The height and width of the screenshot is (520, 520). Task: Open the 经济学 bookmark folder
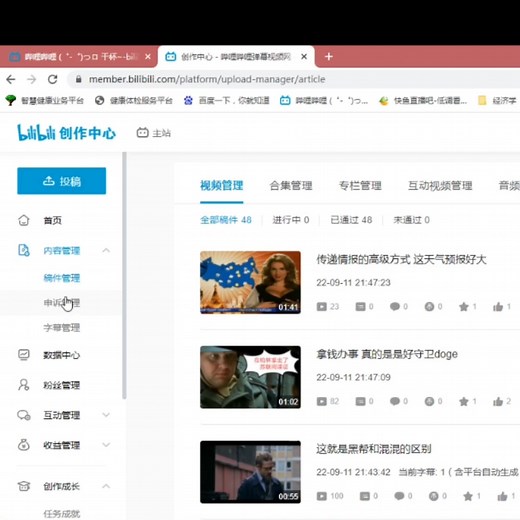pos(497,100)
